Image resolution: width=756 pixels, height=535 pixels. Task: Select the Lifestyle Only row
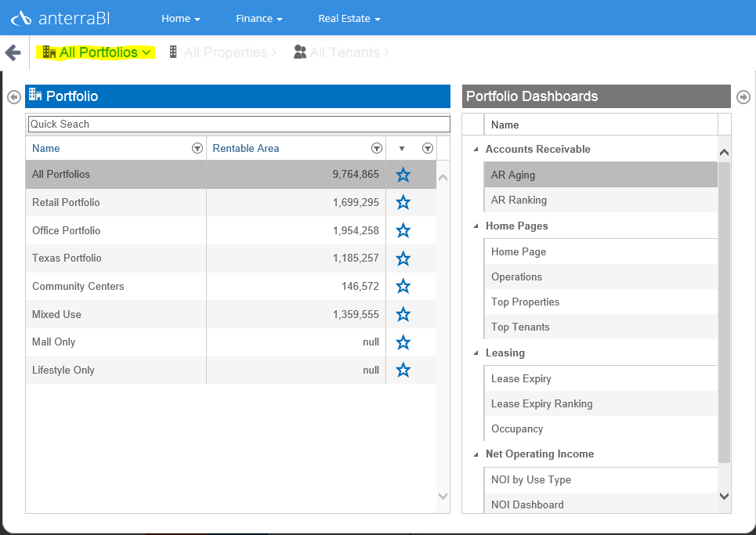pos(231,371)
